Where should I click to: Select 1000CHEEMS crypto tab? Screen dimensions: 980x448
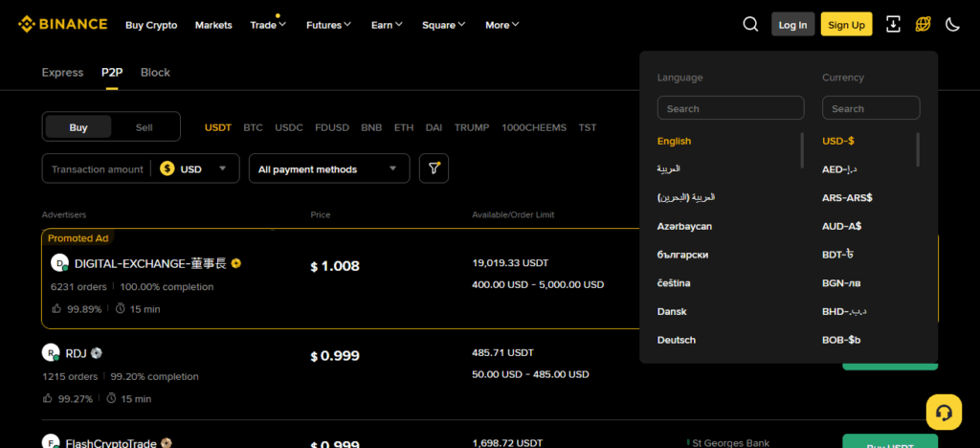534,127
